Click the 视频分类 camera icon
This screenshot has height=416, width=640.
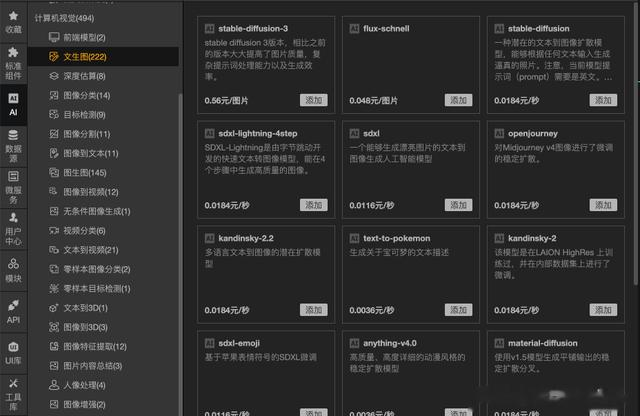click(54, 230)
